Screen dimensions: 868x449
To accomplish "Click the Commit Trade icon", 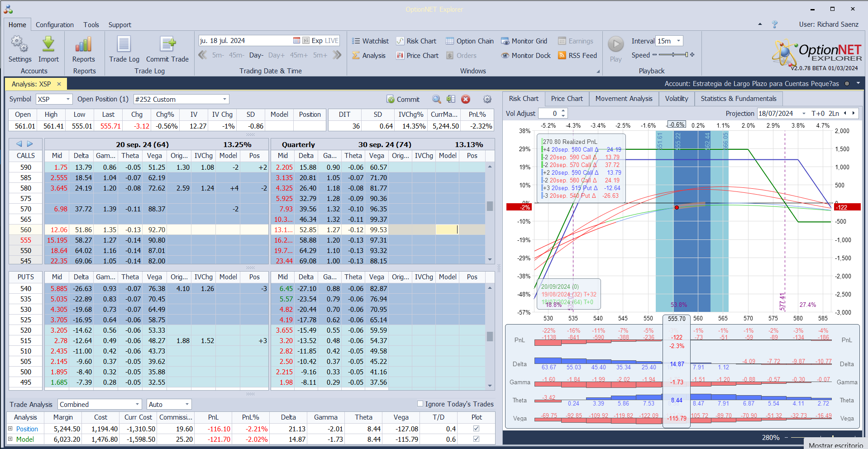I will tap(167, 44).
